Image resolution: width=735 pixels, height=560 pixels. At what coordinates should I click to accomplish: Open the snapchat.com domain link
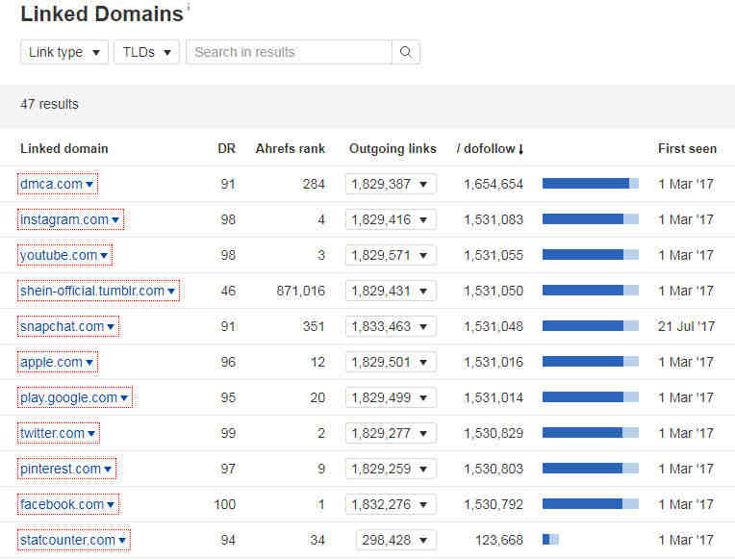coord(62,326)
